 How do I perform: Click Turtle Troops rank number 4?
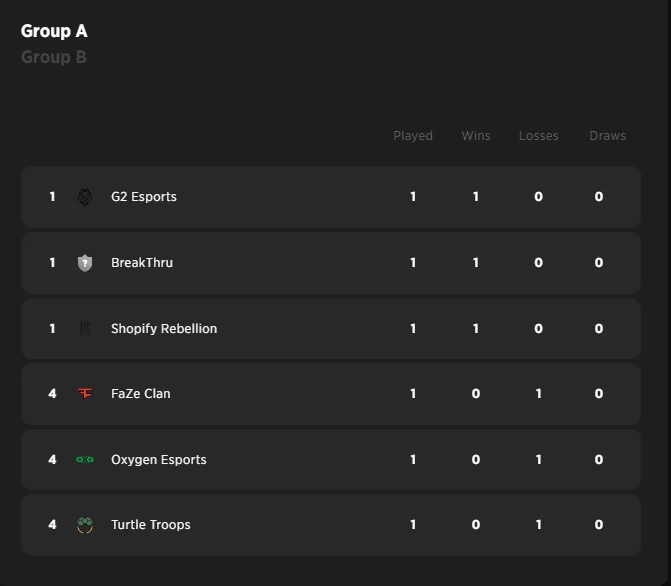click(x=52, y=524)
